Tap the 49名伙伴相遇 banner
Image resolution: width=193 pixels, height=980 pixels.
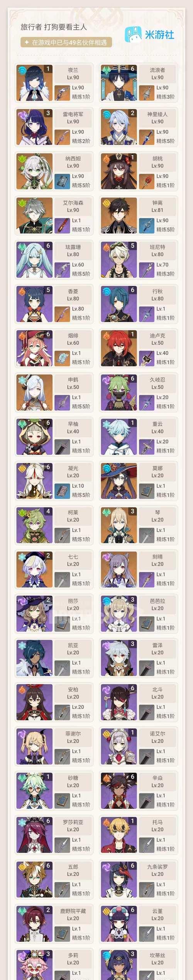point(66,42)
